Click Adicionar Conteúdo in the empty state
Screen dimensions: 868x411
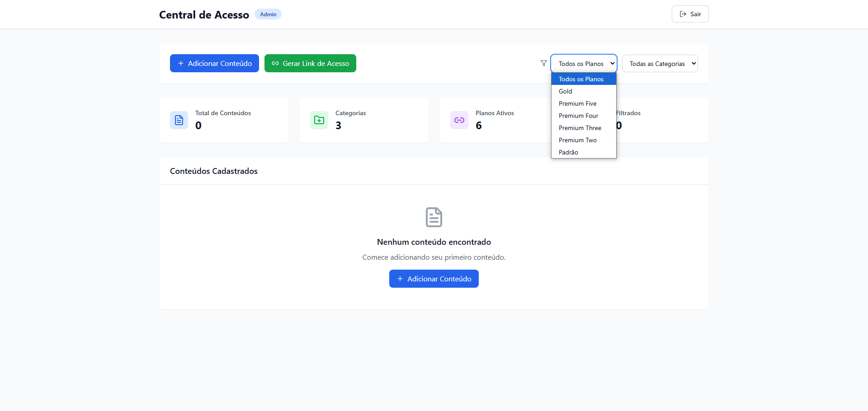point(434,279)
